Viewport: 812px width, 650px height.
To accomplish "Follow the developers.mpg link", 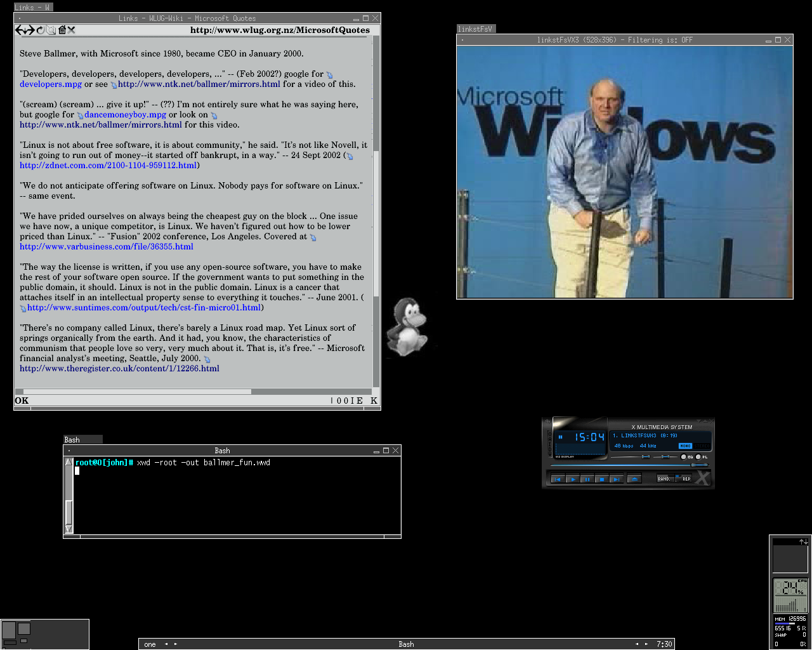I will pyautogui.click(x=51, y=84).
